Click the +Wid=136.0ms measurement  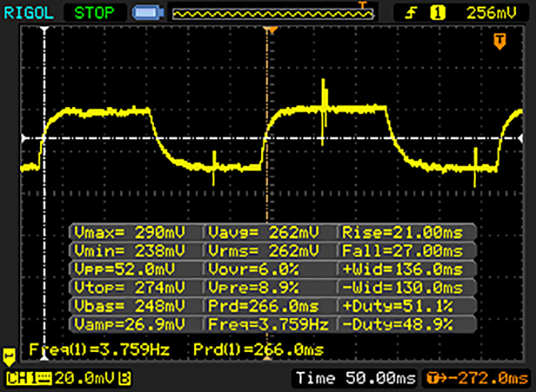402,270
